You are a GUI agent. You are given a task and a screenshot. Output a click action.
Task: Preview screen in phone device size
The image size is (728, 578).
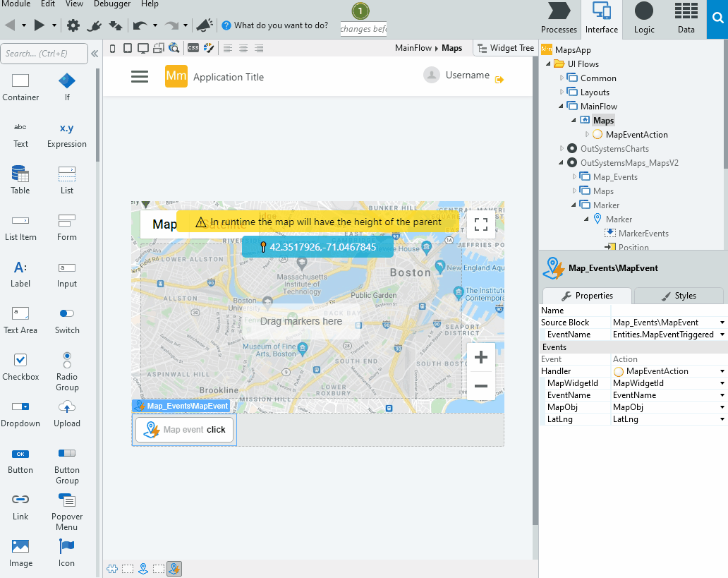point(112,48)
